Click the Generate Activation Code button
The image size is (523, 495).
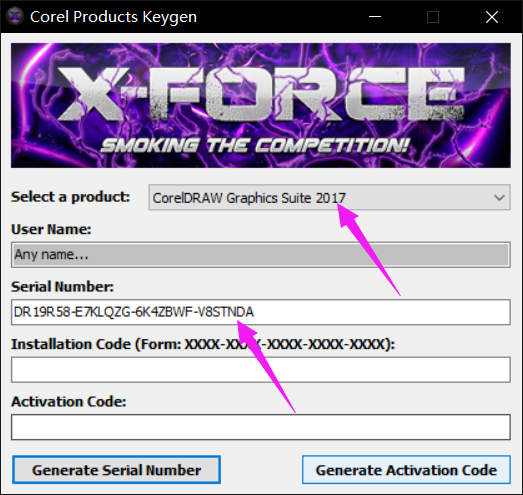pyautogui.click(x=406, y=470)
